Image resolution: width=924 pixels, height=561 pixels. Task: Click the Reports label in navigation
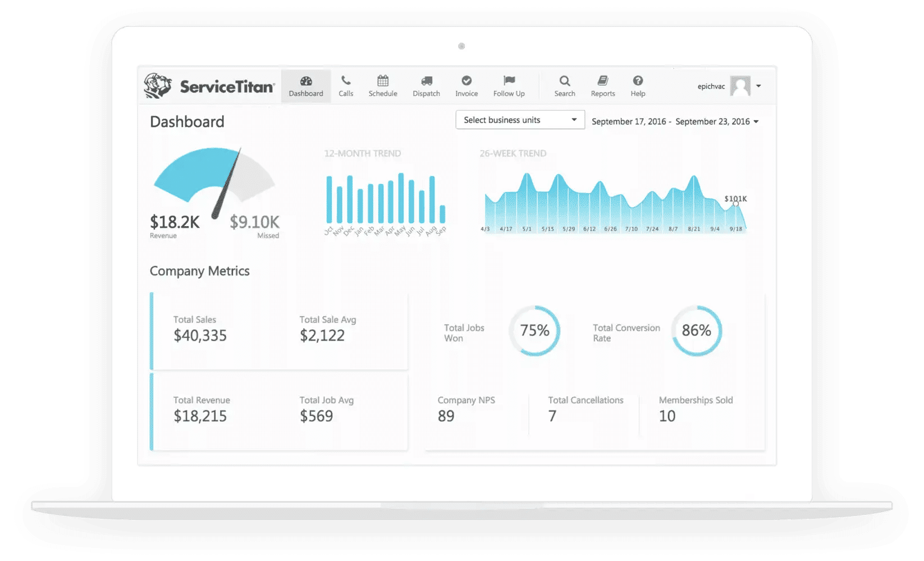(603, 94)
